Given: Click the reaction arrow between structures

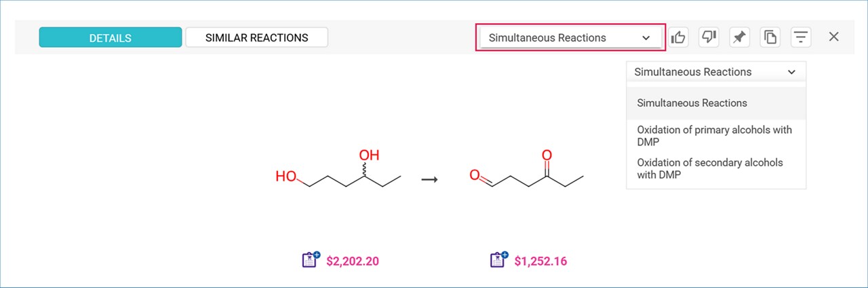Looking at the screenshot, I should [x=429, y=179].
